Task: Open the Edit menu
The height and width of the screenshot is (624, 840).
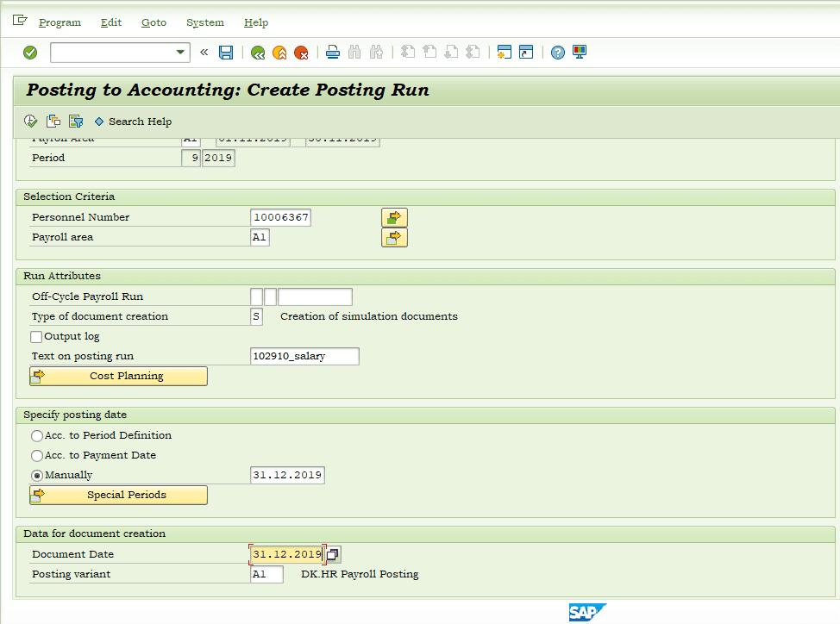Action: (x=111, y=22)
